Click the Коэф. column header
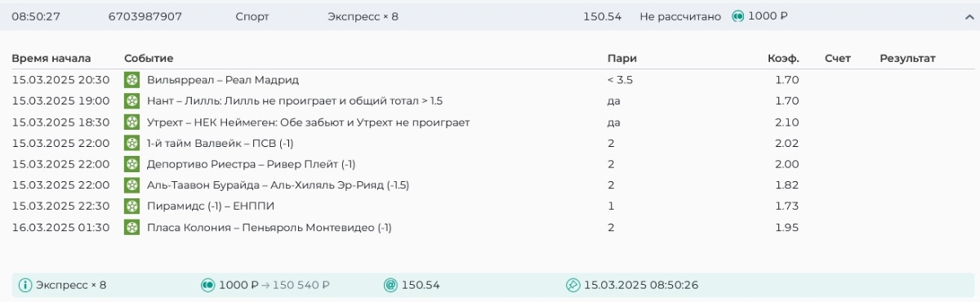The width and height of the screenshot is (980, 302). [x=783, y=59]
